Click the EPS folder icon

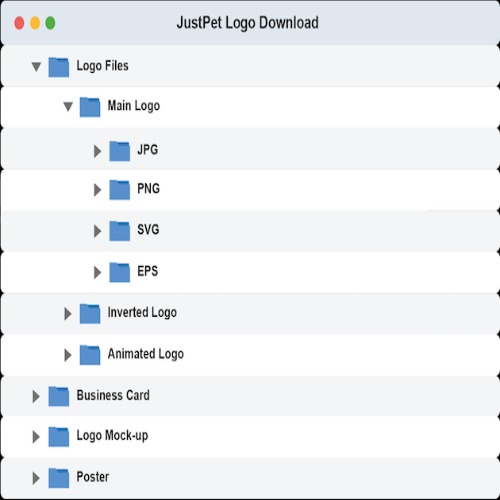click(x=120, y=272)
